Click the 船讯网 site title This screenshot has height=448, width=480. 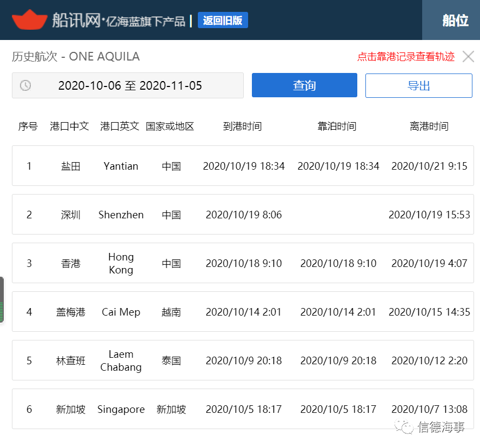[76, 20]
